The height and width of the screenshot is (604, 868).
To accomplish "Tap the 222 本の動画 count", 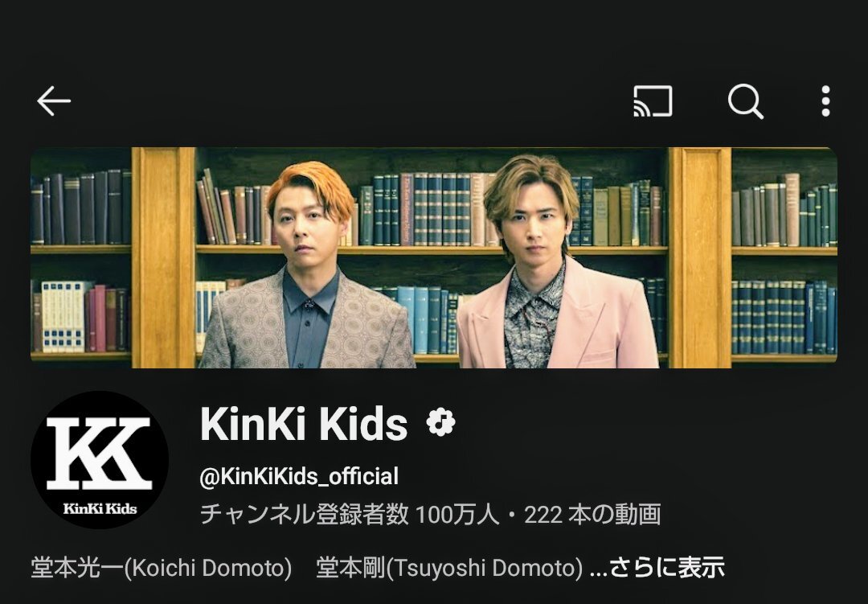I will coord(592,515).
